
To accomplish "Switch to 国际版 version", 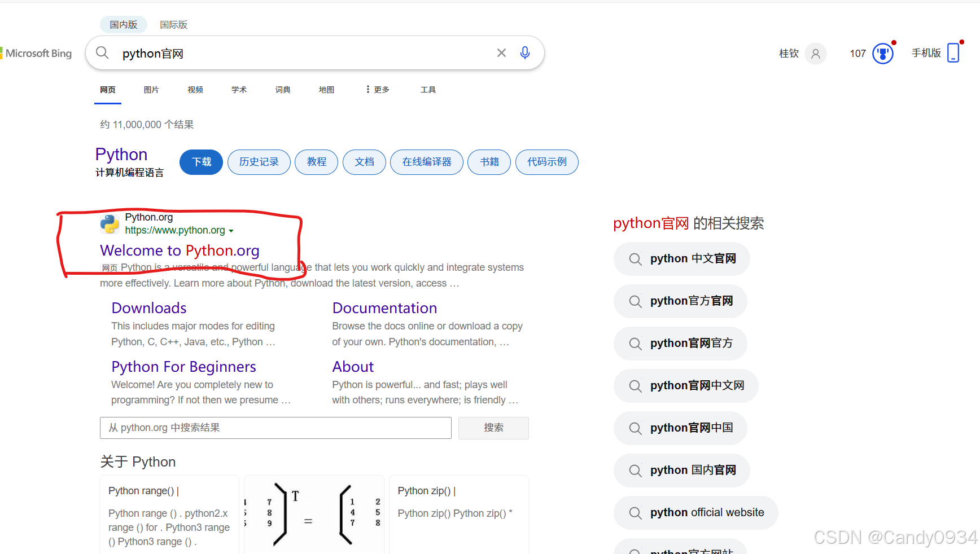I will click(x=173, y=24).
